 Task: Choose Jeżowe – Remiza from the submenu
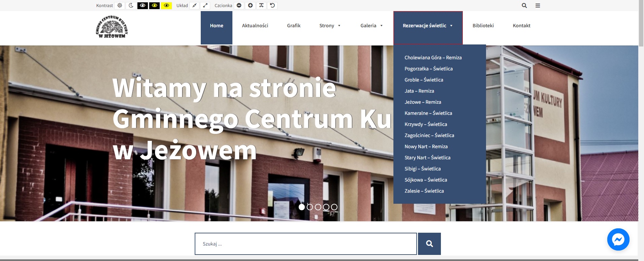point(423,102)
